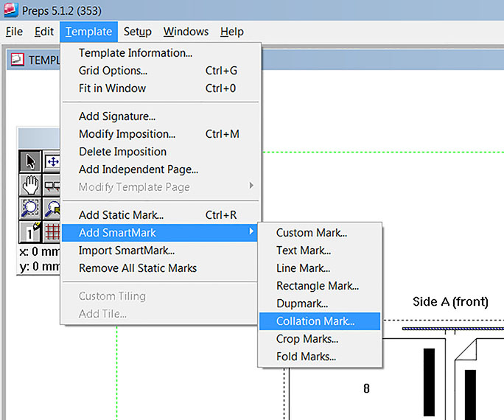The width and height of the screenshot is (504, 420).
Task: Select Line Mark… in submenu
Action: coord(320,267)
